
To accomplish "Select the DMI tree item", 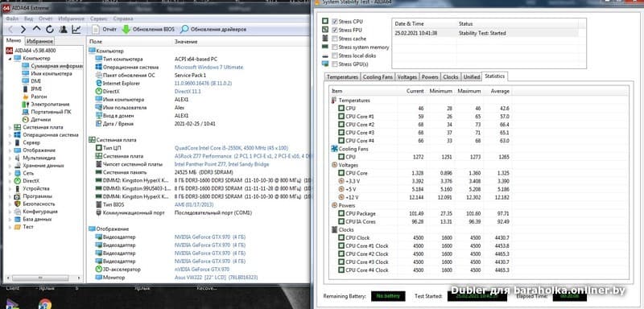I will click(x=31, y=81).
